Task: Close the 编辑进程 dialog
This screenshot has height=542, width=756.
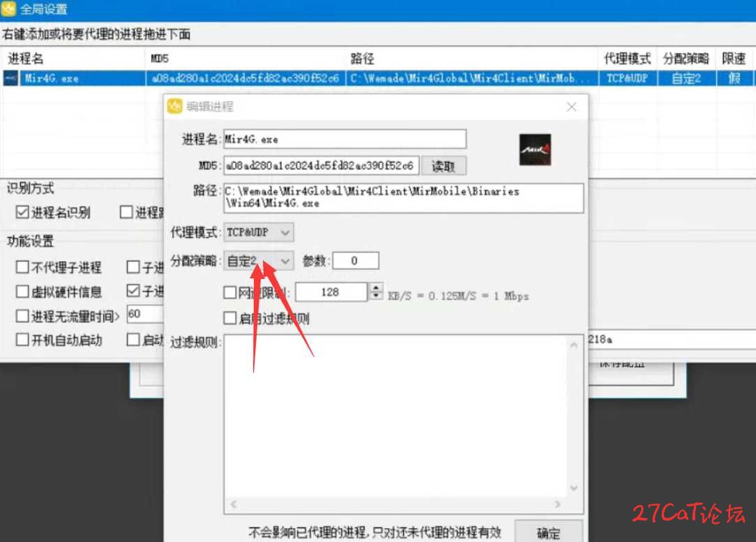Action: point(571,107)
